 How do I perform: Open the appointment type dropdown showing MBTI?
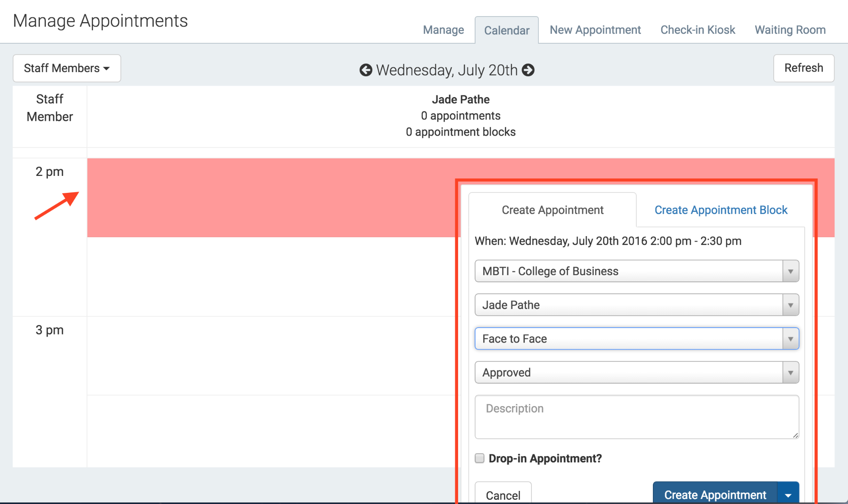tap(790, 271)
